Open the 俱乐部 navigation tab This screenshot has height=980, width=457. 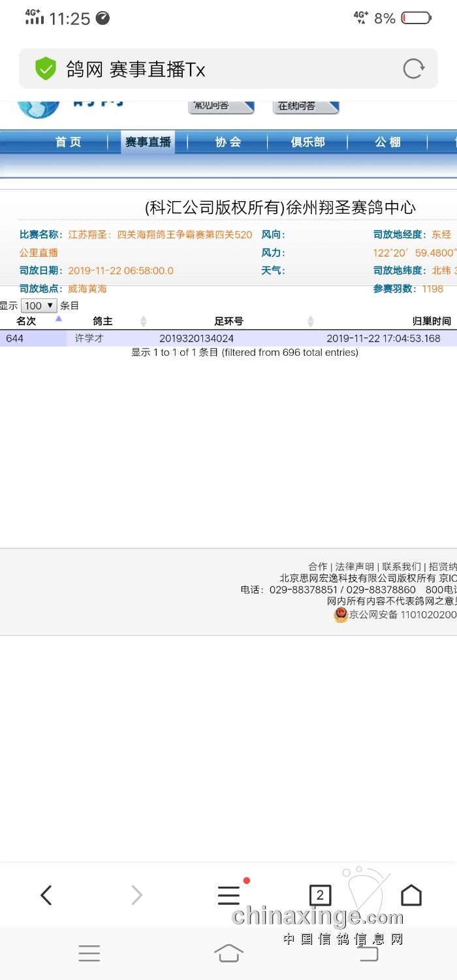click(x=307, y=142)
